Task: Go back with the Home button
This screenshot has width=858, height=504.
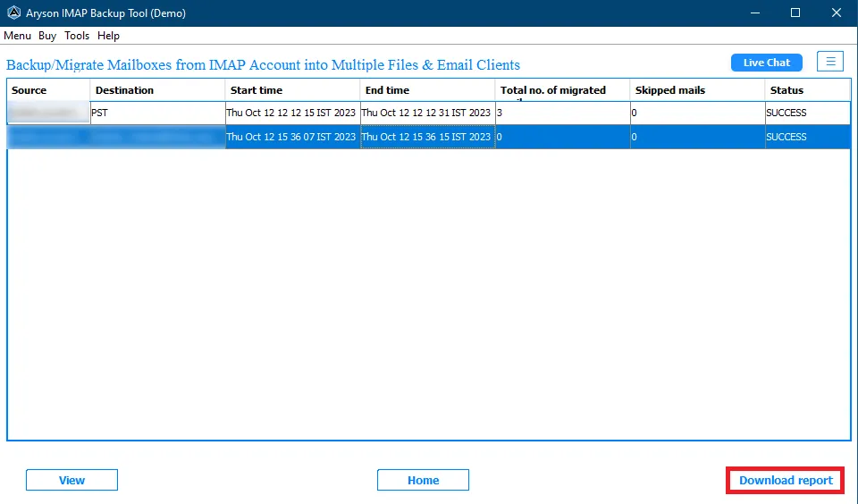Action: [423, 480]
